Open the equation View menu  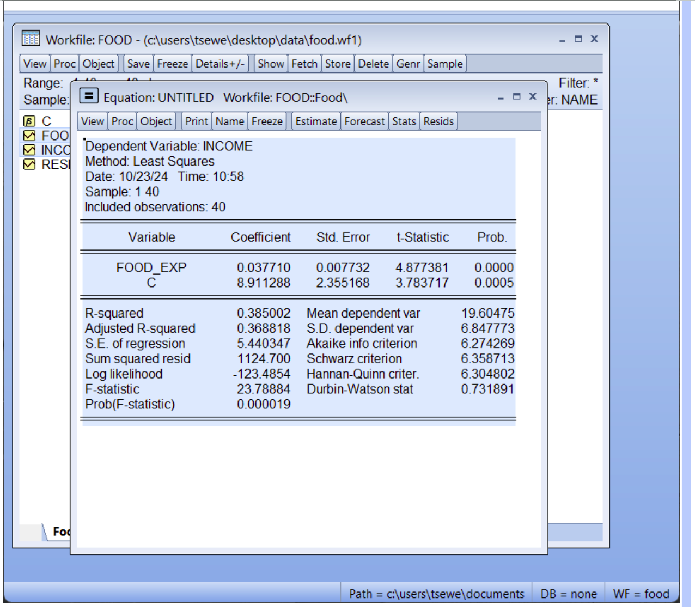tap(92, 121)
